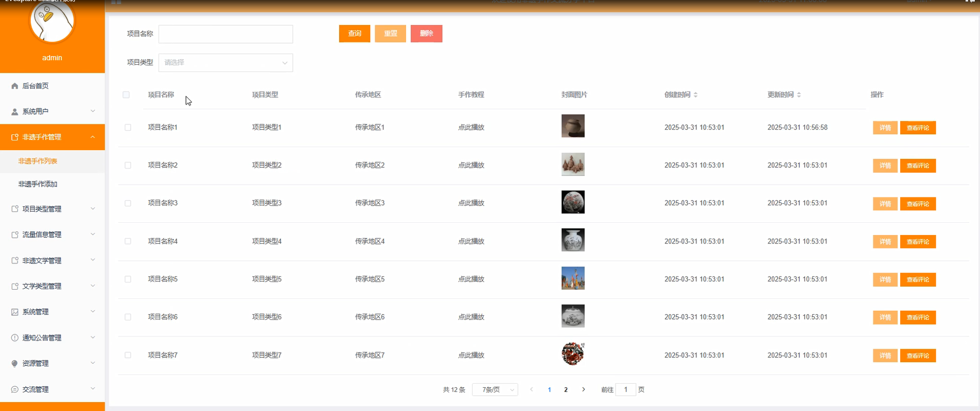Image resolution: width=980 pixels, height=411 pixels.
Task: Open 详情 for 项目名称7
Action: (x=885, y=355)
